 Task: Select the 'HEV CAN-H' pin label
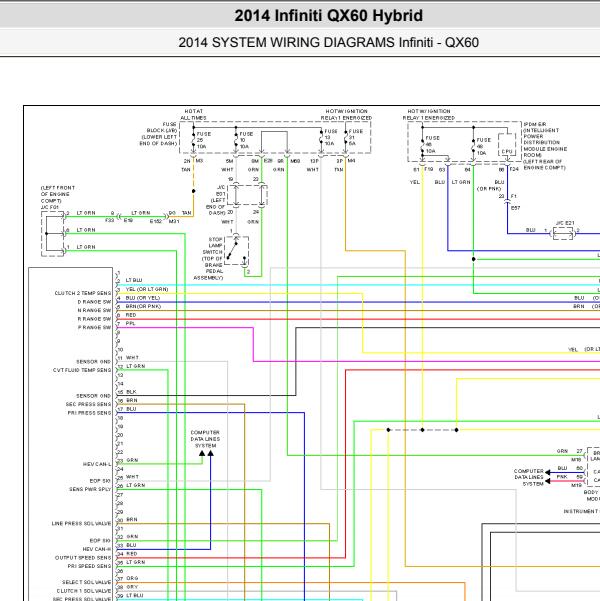pos(97,549)
